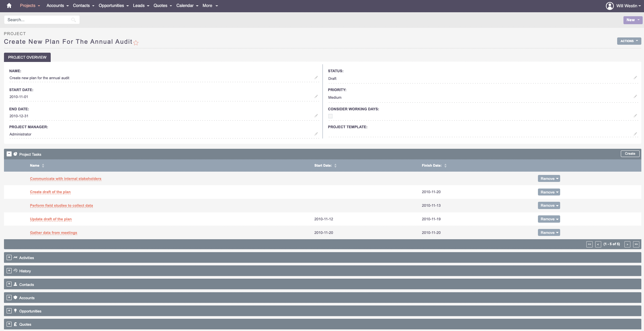
Task: Open Remove dropdown for Update draft of the plan
Action: pos(549,219)
